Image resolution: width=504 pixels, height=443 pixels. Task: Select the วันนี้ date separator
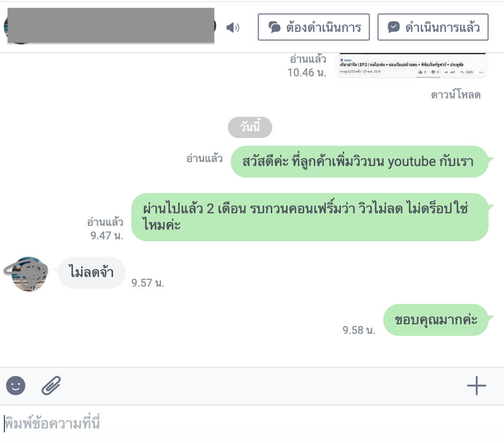[x=250, y=127]
